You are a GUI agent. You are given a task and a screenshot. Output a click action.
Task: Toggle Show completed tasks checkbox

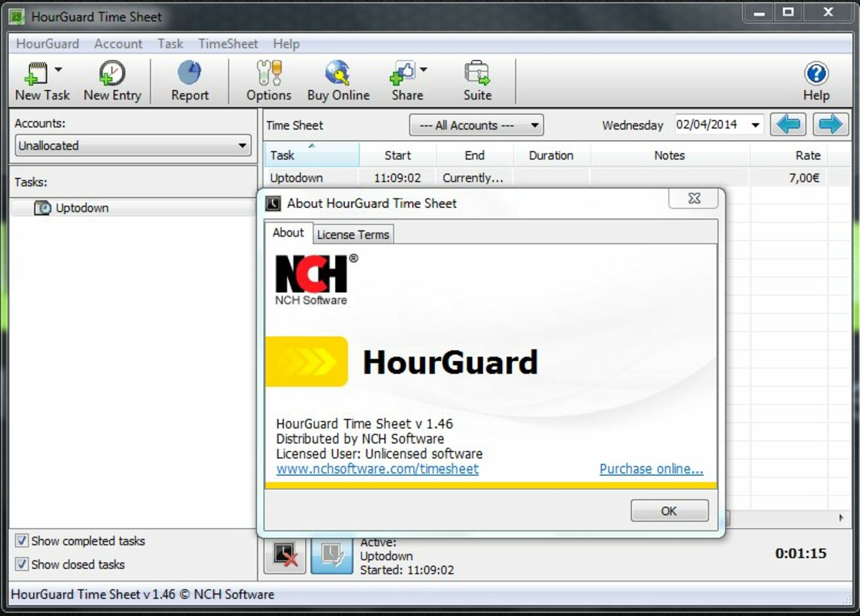(x=22, y=541)
